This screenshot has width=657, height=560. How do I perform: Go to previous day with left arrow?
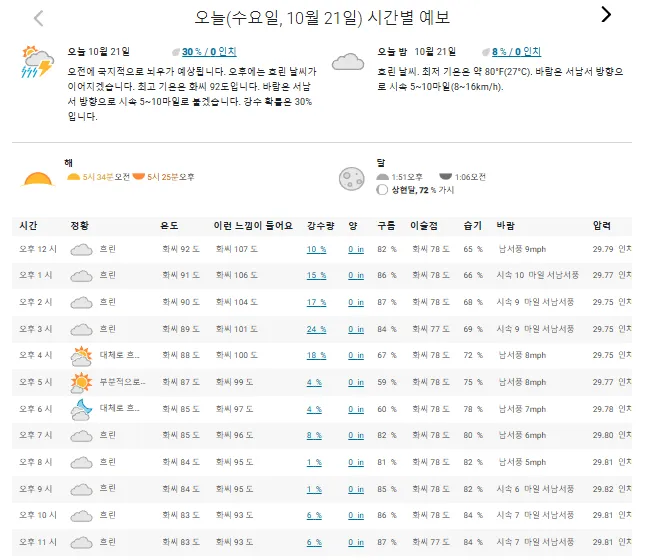(39, 18)
